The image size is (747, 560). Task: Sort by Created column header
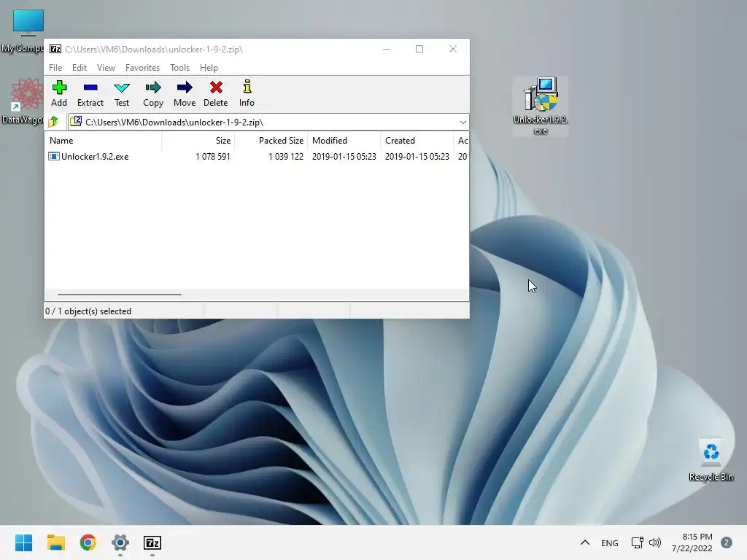(417, 141)
